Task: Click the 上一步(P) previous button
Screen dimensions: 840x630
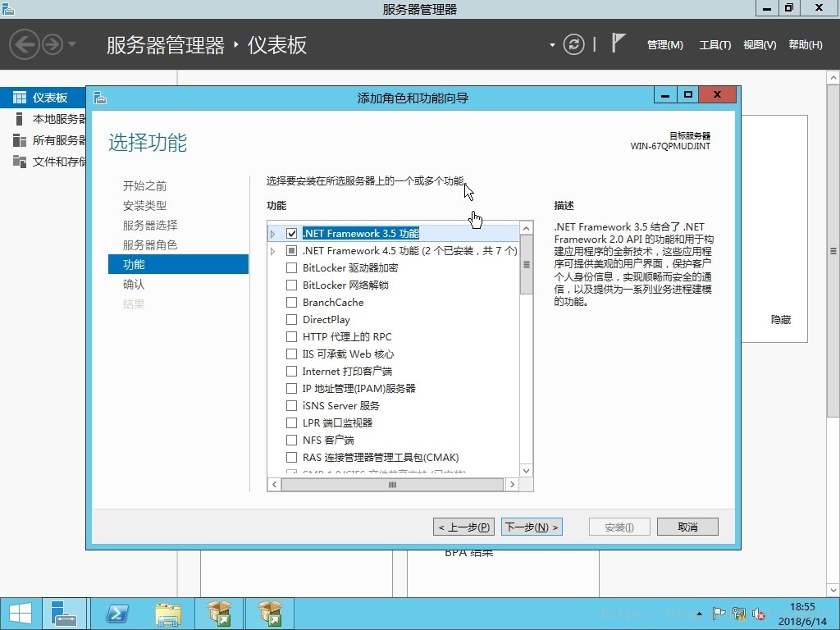Action: coord(464,527)
